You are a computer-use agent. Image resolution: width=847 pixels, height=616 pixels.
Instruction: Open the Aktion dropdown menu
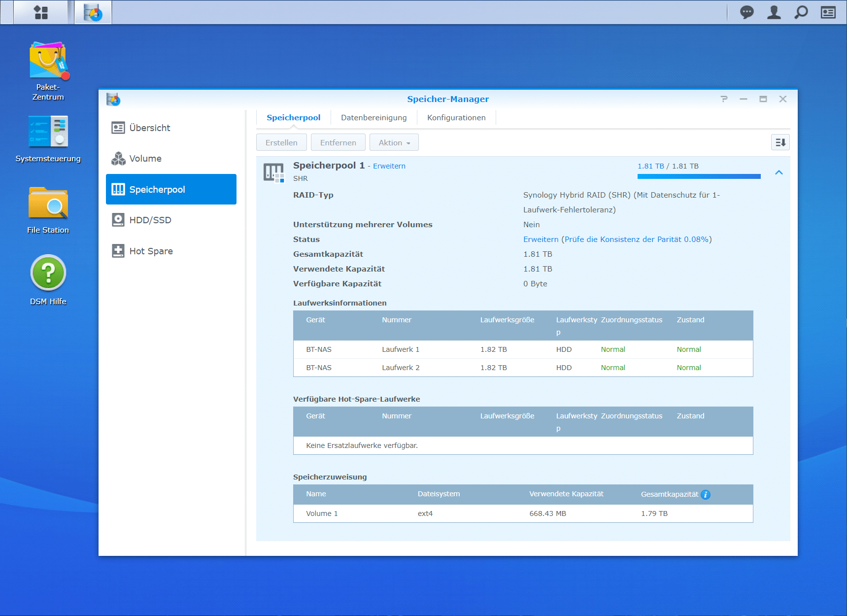tap(394, 142)
